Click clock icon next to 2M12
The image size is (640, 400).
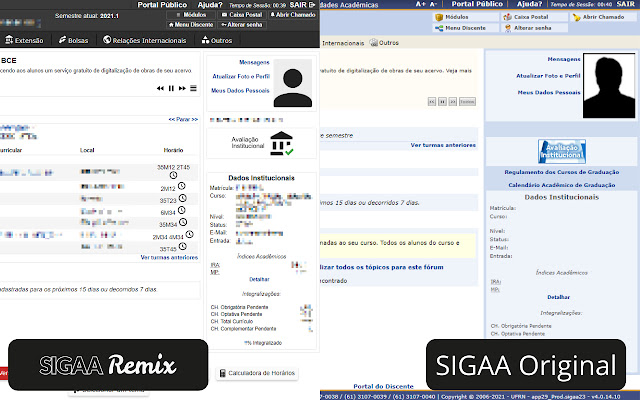click(x=182, y=186)
